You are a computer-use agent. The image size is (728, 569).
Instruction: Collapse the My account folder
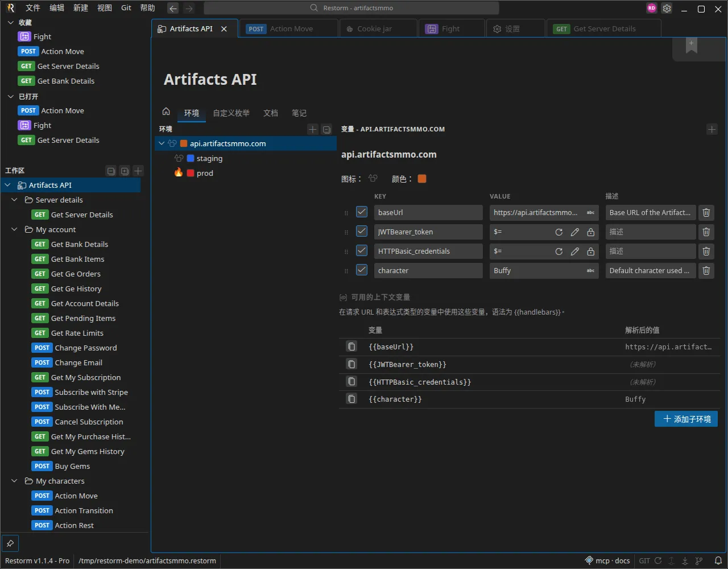[x=15, y=229]
